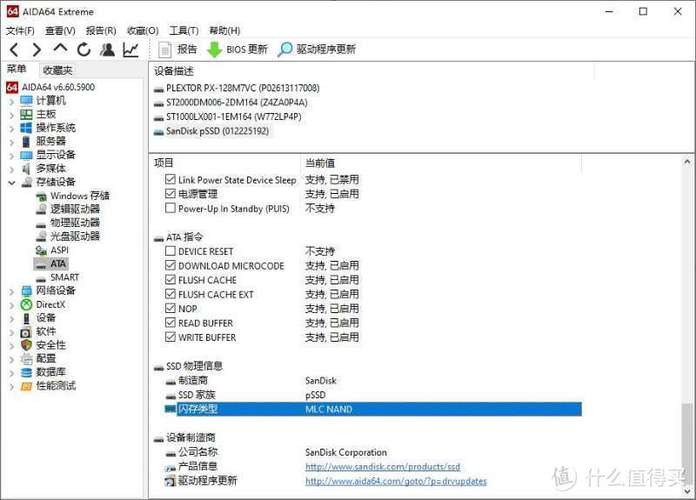
Task: Open the 查看(V) menu
Action: click(60, 31)
